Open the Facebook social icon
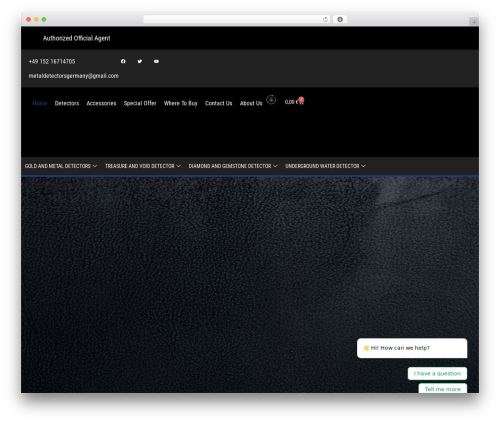The height and width of the screenshot is (423, 500). pyautogui.click(x=123, y=61)
